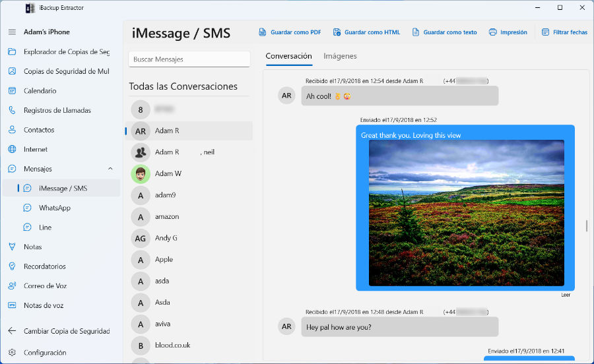Screen dimensions: 594x364
Task: Click the Guardar como PDF icon
Action: click(262, 32)
